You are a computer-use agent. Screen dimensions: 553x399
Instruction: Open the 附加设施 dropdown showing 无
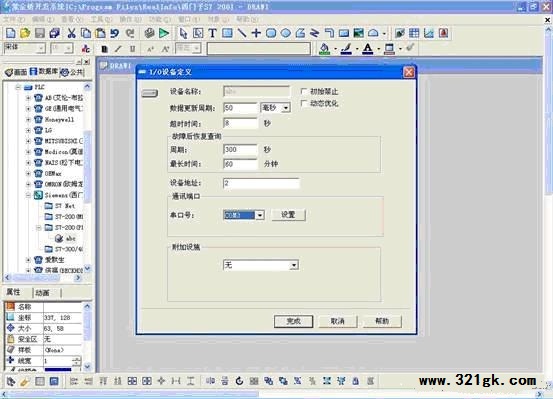tap(294, 265)
